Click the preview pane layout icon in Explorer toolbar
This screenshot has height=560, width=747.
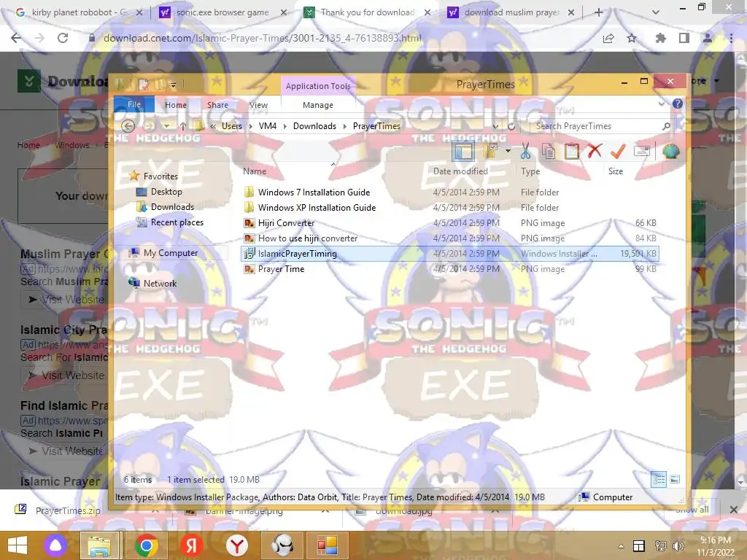click(463, 152)
